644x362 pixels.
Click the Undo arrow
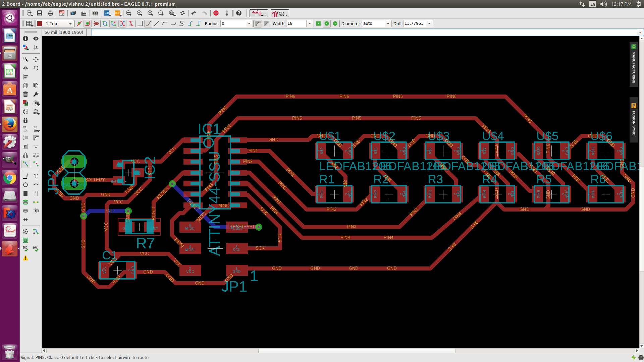tap(194, 13)
